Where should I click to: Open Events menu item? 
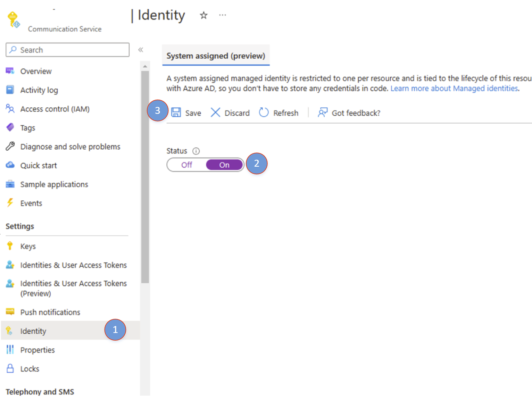tap(31, 203)
